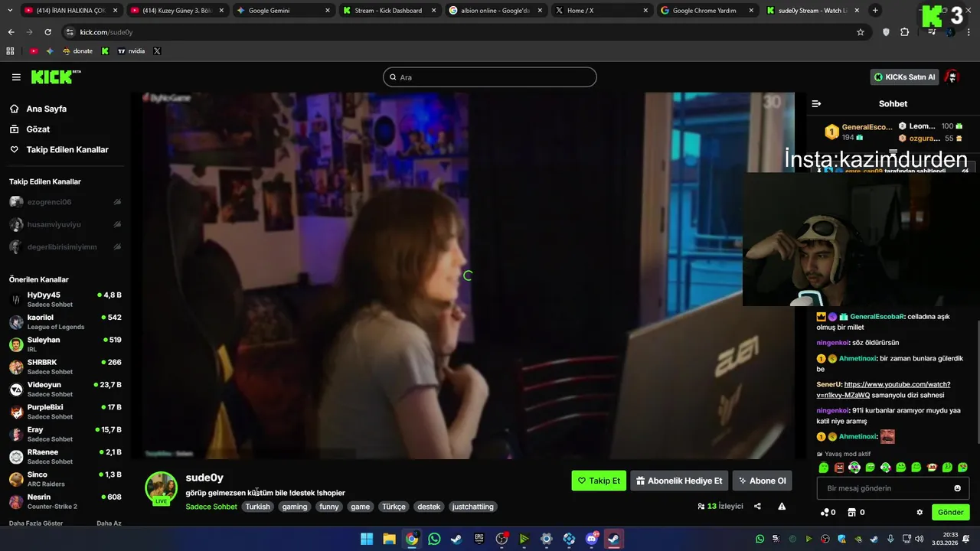
Task: Open HyDyy45 recommended channel
Action: point(65,299)
